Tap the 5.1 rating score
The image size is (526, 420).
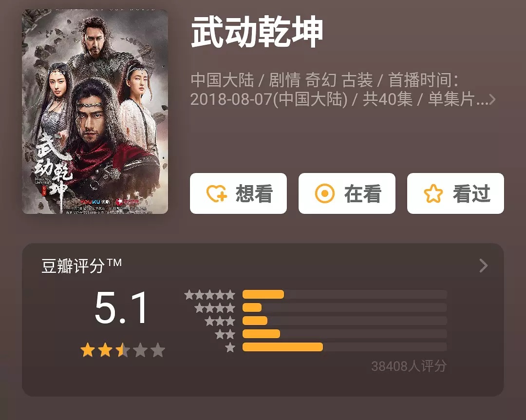121,309
